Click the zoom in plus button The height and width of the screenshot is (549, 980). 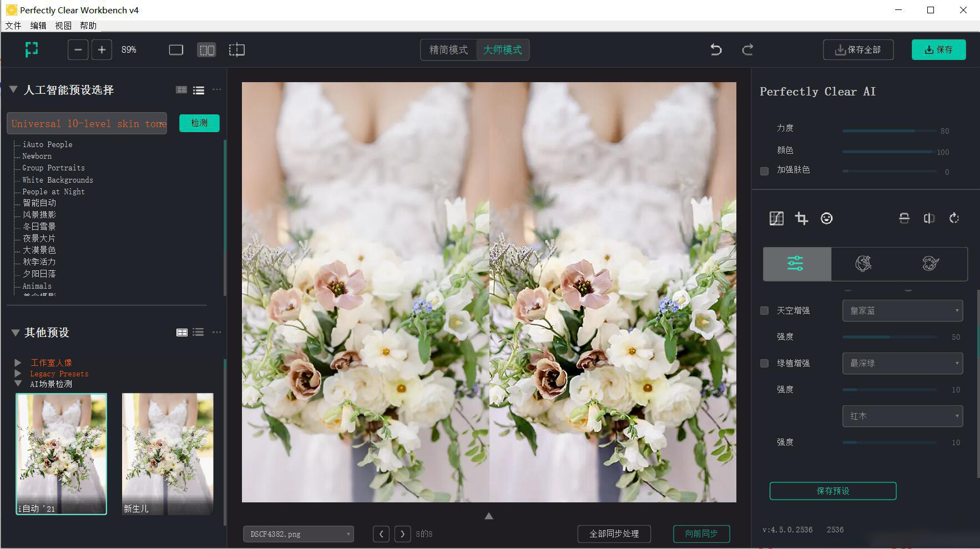coord(102,50)
